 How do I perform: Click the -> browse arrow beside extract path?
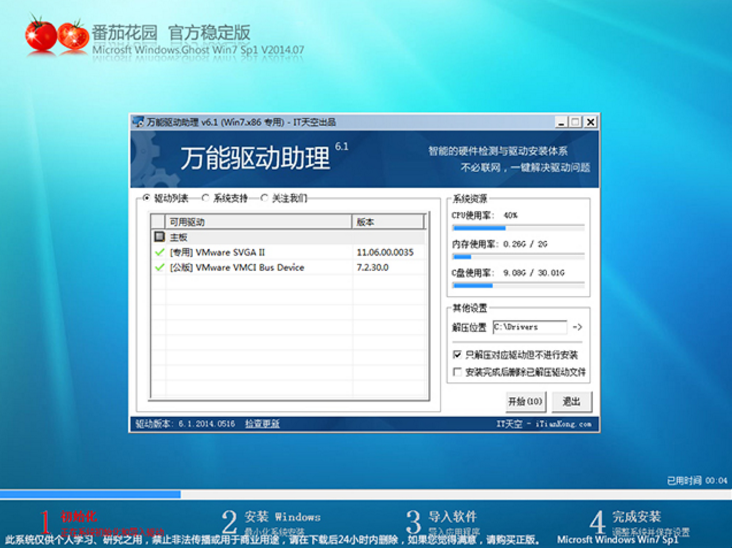(x=577, y=327)
